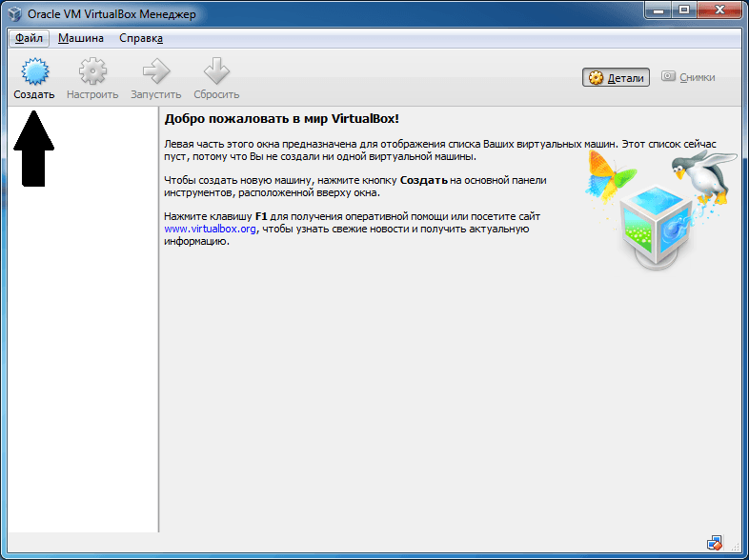Click the VirtualBox cube icon in title bar
749x560 pixels.
[15, 14]
